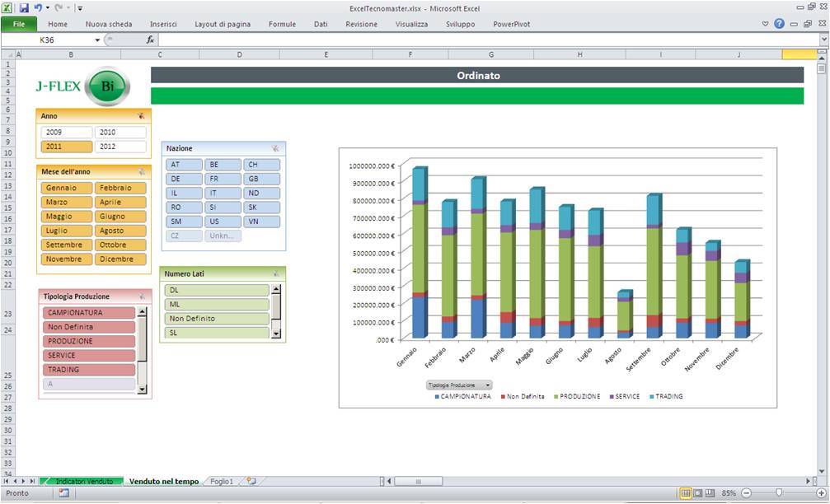Go to first sheet navigation arrow
This screenshot has width=830, height=504.
point(6,481)
